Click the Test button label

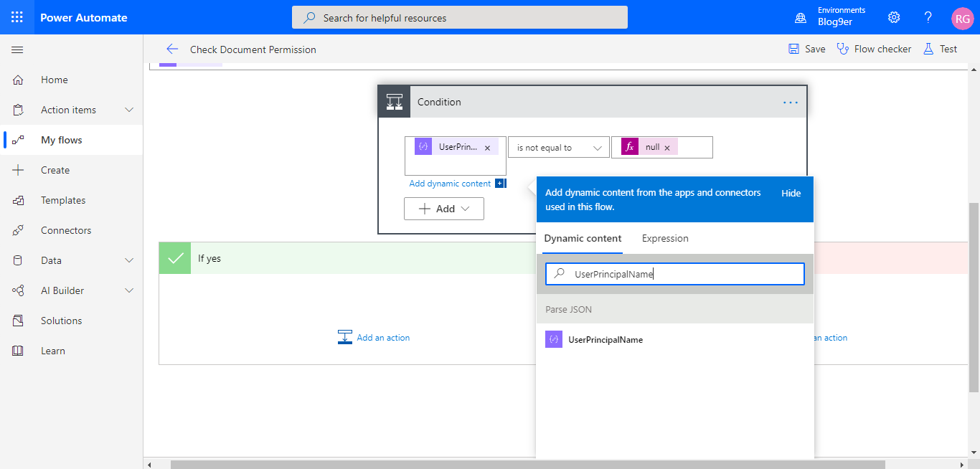click(x=948, y=49)
